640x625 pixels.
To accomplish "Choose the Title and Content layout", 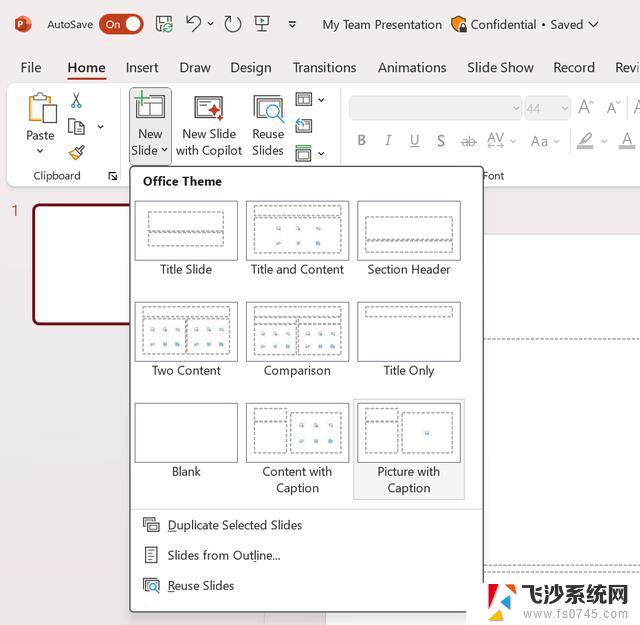I will coord(297,239).
